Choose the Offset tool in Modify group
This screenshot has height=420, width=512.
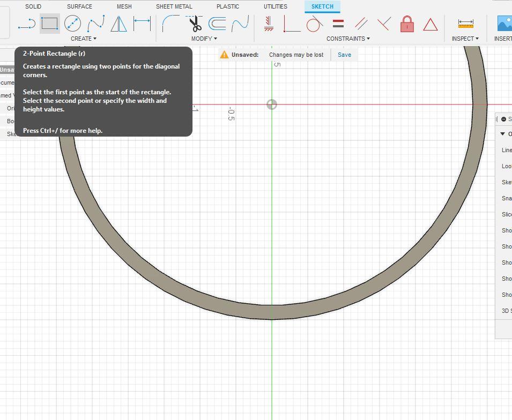coord(217,24)
